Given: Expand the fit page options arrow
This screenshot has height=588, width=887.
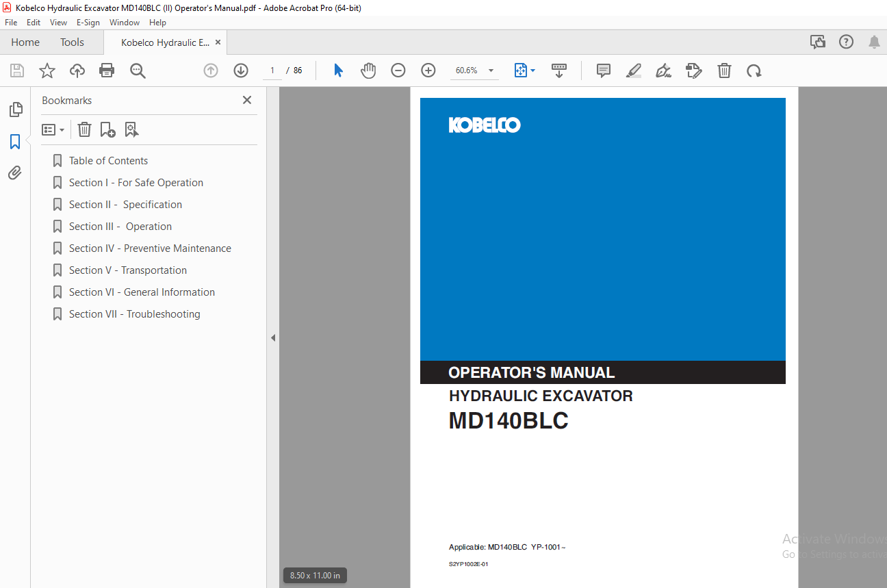Looking at the screenshot, I should [533, 71].
